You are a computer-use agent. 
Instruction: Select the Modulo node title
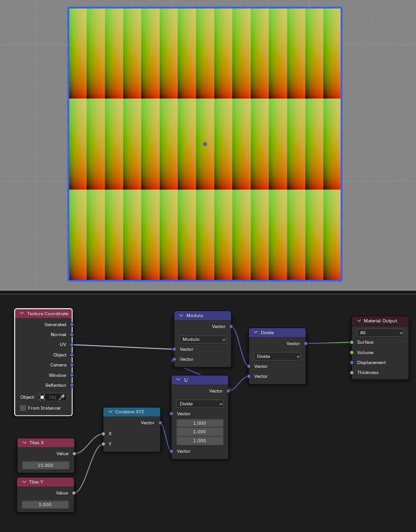(195, 315)
